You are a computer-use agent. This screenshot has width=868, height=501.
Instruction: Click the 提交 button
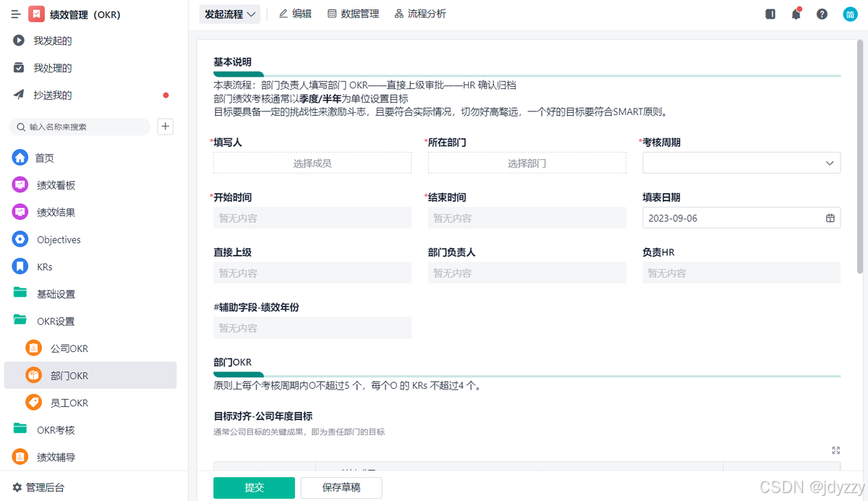click(254, 488)
